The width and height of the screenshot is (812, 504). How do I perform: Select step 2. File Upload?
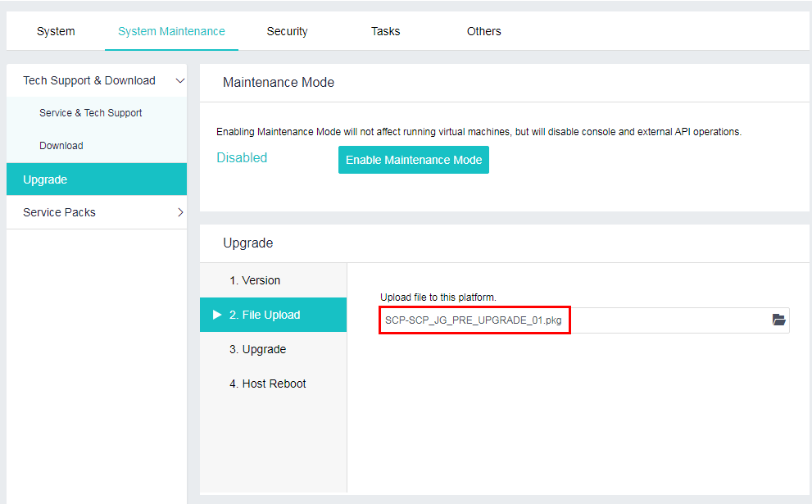tap(265, 315)
